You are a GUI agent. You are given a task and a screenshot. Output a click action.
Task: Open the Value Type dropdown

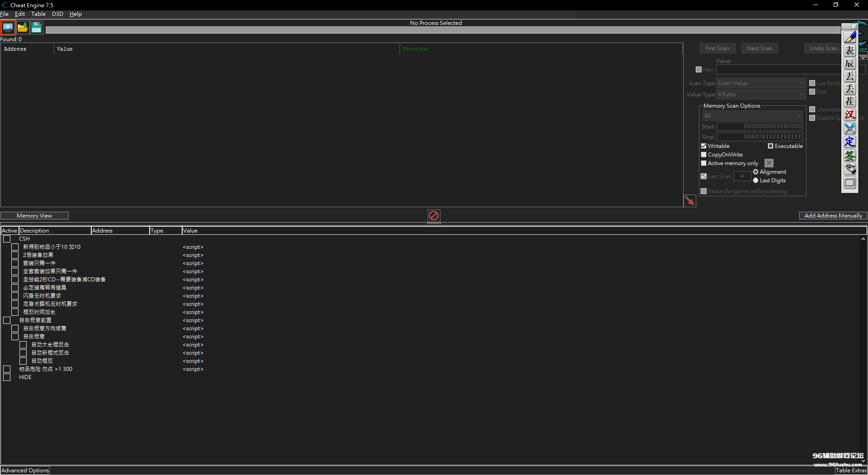(x=761, y=95)
